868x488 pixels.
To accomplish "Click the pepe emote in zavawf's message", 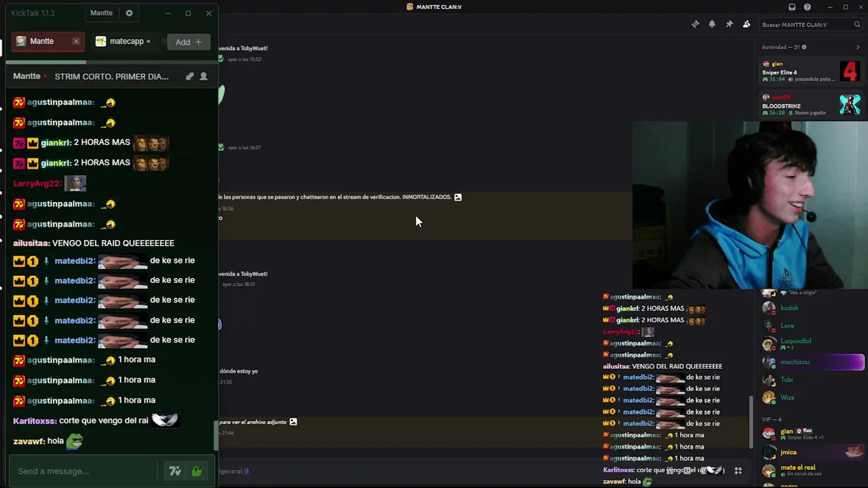I will click(x=74, y=441).
